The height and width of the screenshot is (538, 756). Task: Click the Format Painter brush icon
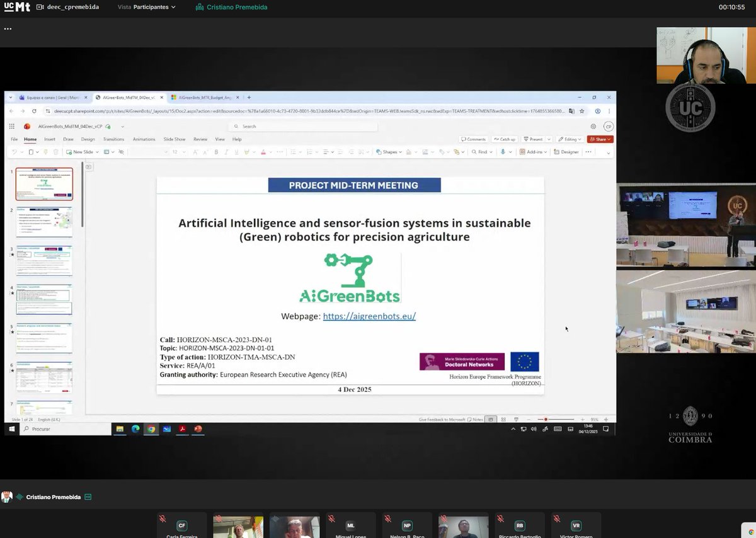(45, 152)
